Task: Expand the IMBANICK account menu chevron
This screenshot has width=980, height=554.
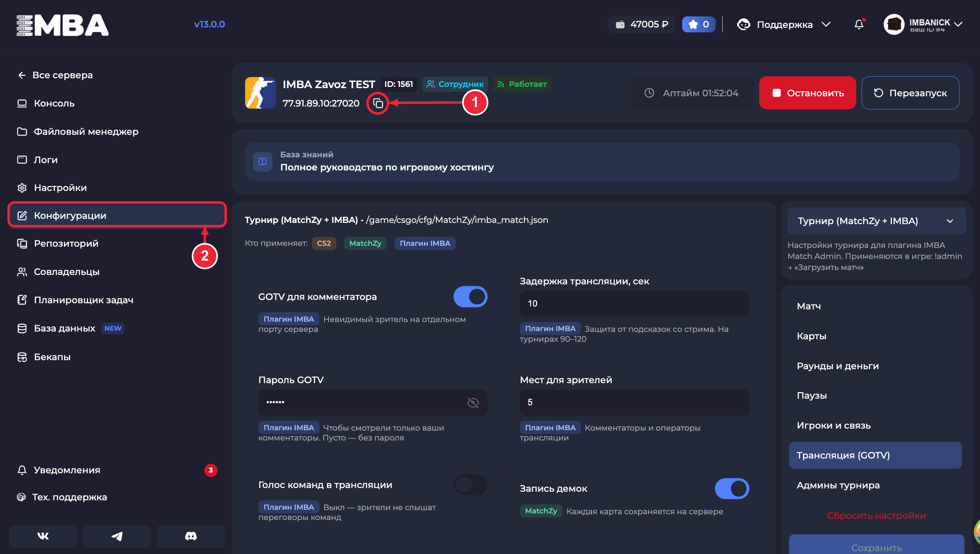Action: coord(958,24)
